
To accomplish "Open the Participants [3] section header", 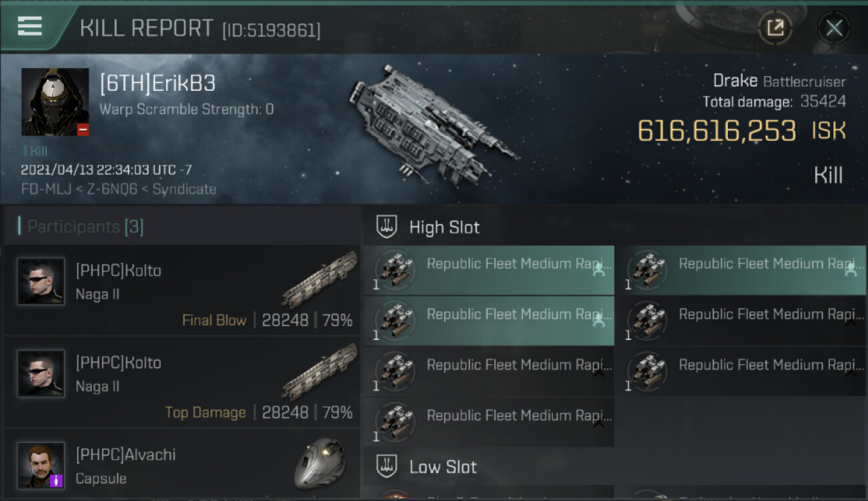I will pyautogui.click(x=85, y=227).
